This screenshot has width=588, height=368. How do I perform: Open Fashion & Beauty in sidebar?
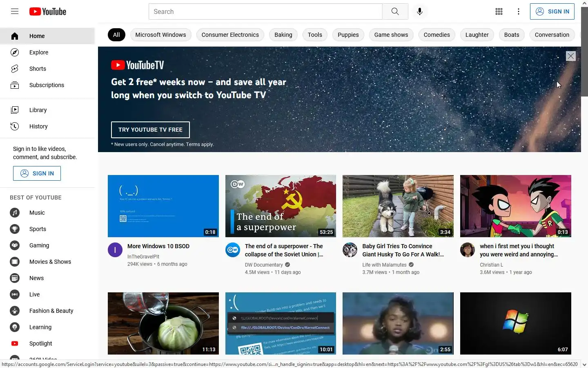tap(47, 311)
